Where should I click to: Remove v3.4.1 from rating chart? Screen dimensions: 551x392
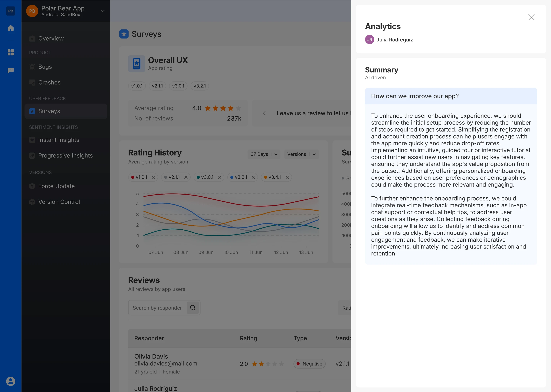(x=287, y=177)
